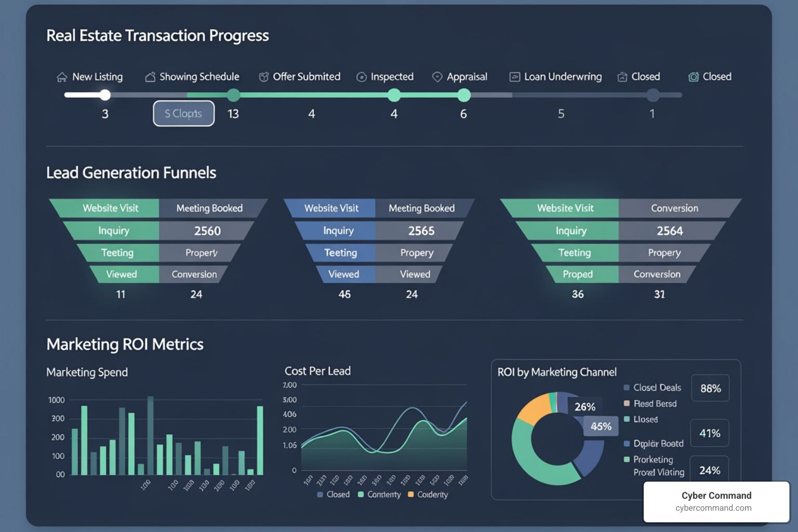
Task: Select the New Listing house icon
Action: point(61,76)
